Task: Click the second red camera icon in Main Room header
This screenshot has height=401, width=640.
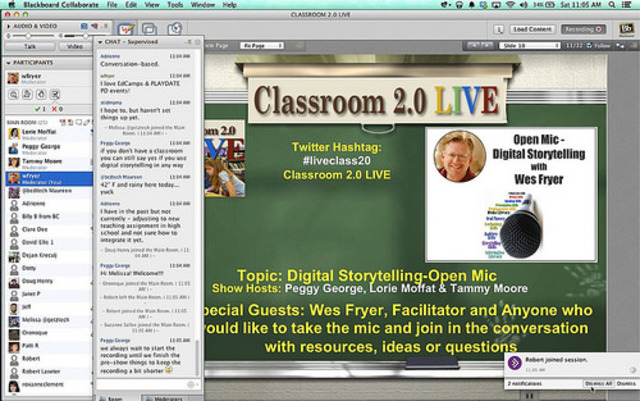Action: click(x=70, y=123)
